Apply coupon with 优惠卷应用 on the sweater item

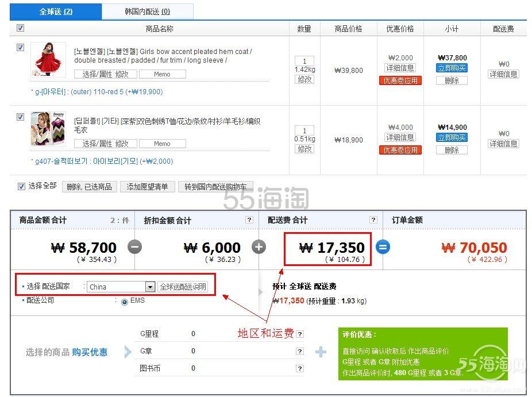[400, 150]
